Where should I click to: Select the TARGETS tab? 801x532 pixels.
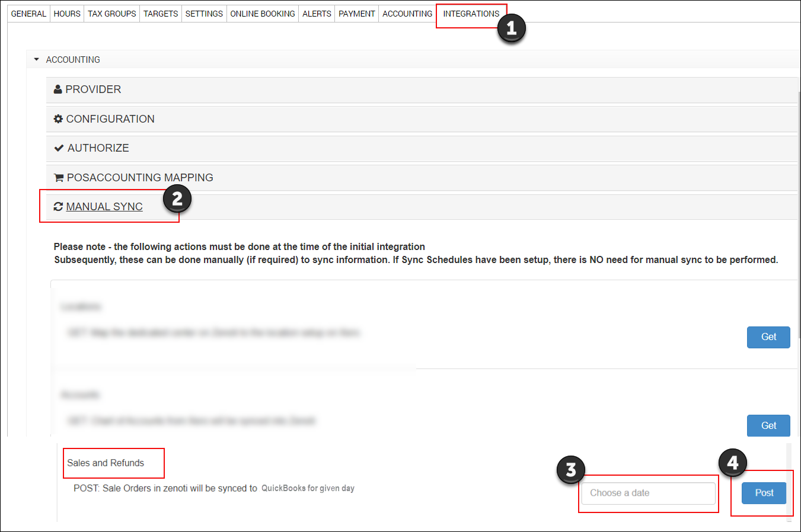(161, 14)
